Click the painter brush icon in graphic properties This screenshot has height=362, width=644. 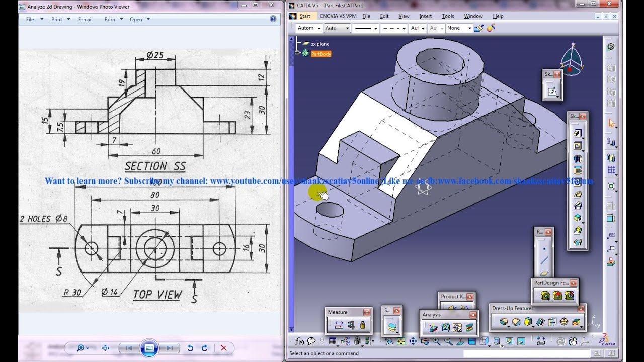click(x=479, y=28)
